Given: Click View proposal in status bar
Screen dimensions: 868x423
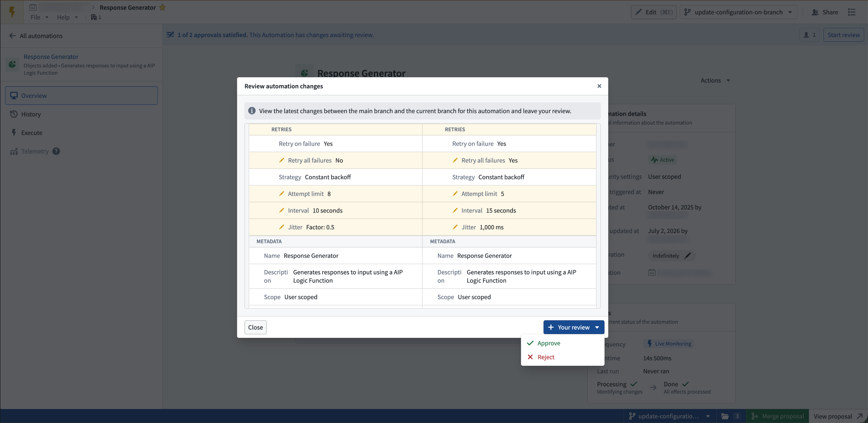Looking at the screenshot, I should 838,416.
